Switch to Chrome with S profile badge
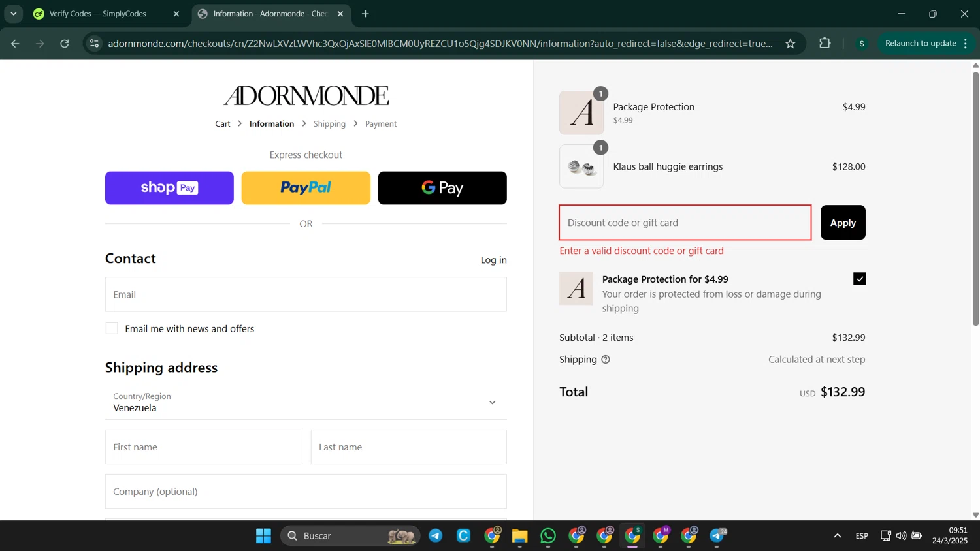Screen dimensions: 980x551 point(633,536)
